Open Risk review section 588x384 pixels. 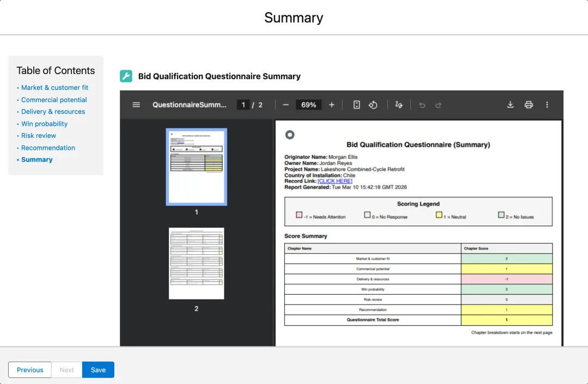39,136
